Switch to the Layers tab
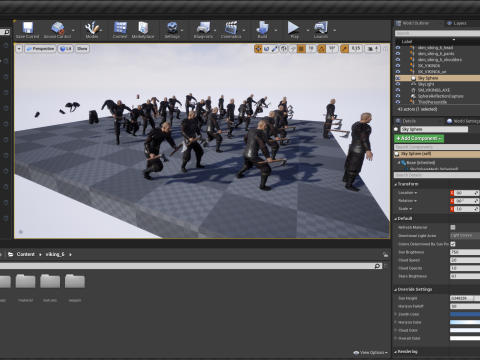Image resolution: width=480 pixels, height=360 pixels. [x=459, y=23]
